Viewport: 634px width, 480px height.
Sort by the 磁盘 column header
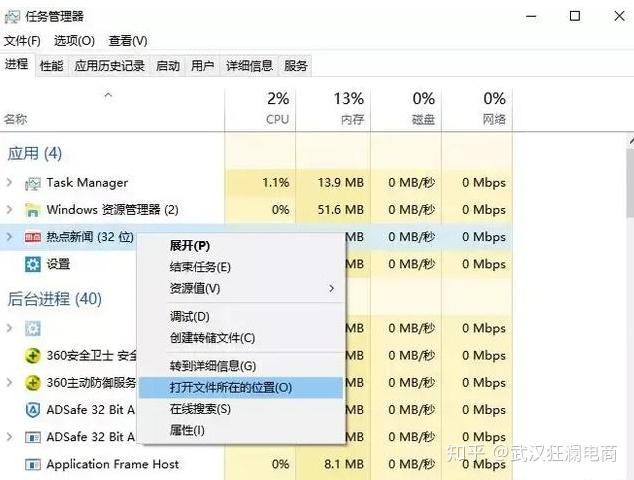(406, 109)
